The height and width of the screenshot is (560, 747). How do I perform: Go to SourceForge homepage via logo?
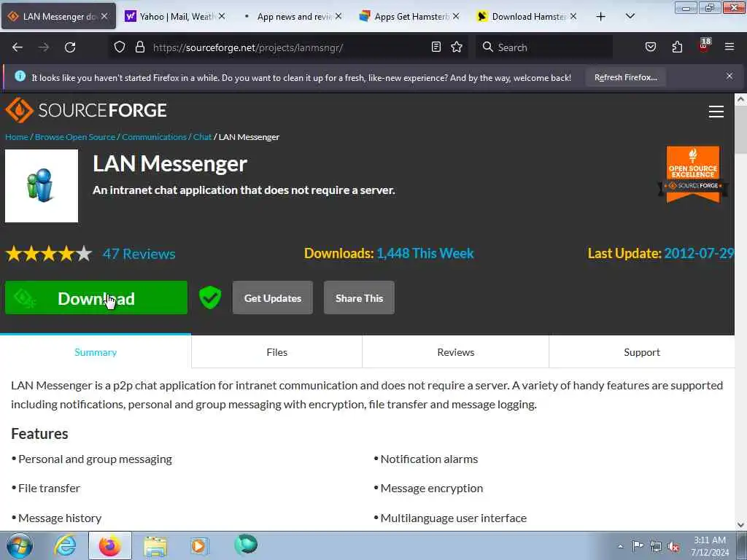pos(86,110)
